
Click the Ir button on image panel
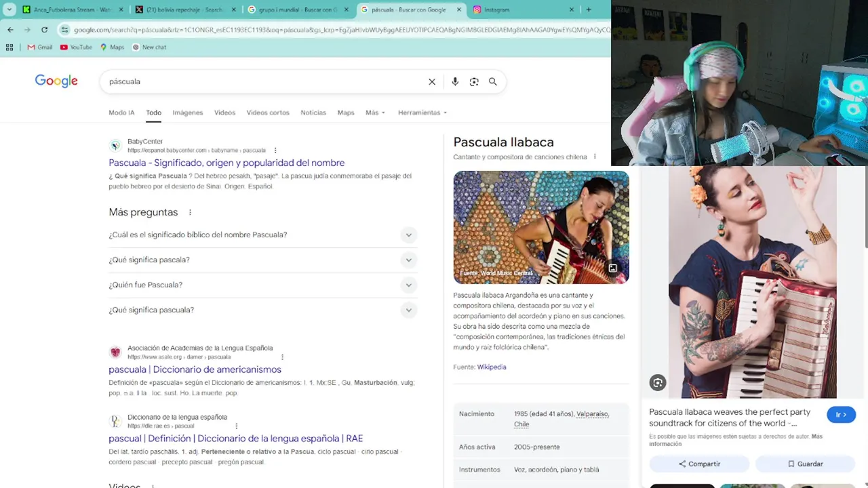(841, 415)
